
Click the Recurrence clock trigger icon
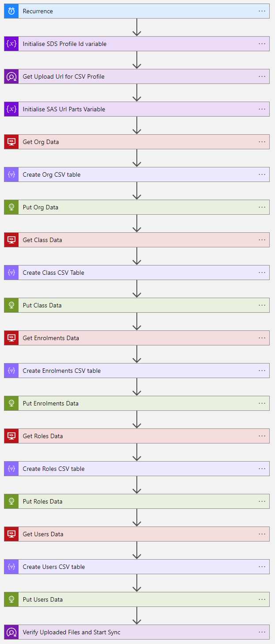(11, 11)
